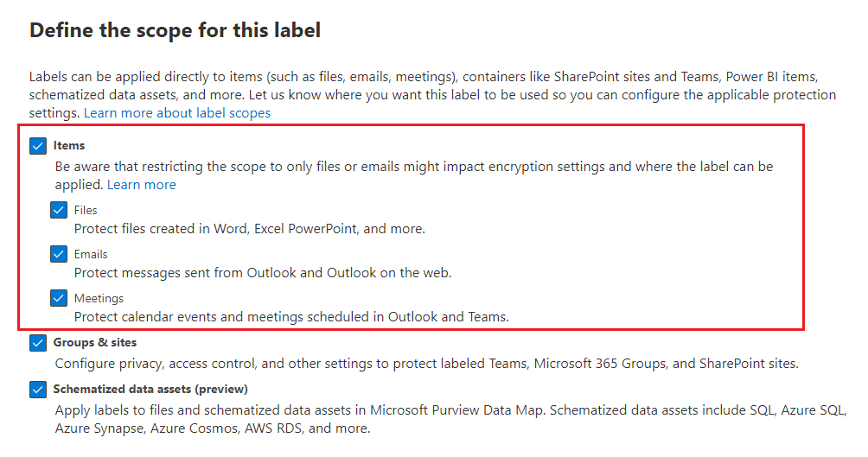The height and width of the screenshot is (457, 868).
Task: Uncheck the Items checkbox
Action: tap(37, 146)
